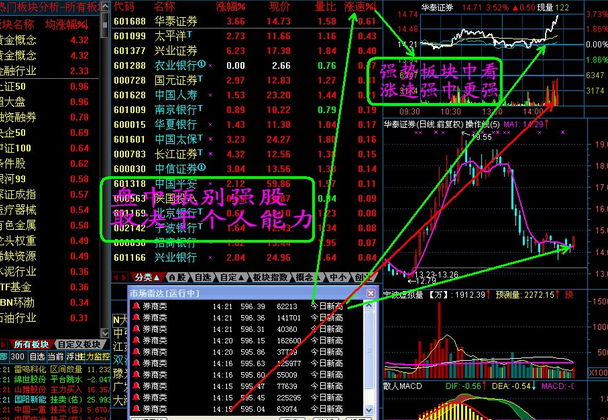Click the bell icon beside price 595.45
608x420 pixels.
136,398
